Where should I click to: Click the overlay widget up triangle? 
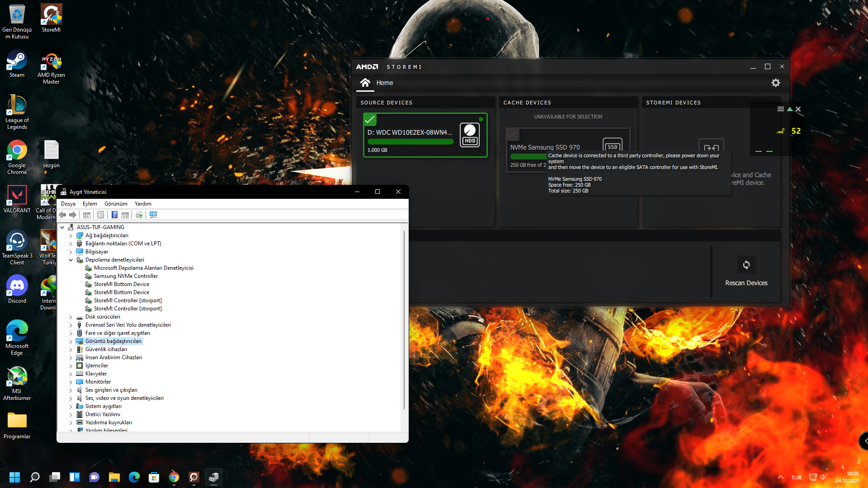(x=790, y=109)
